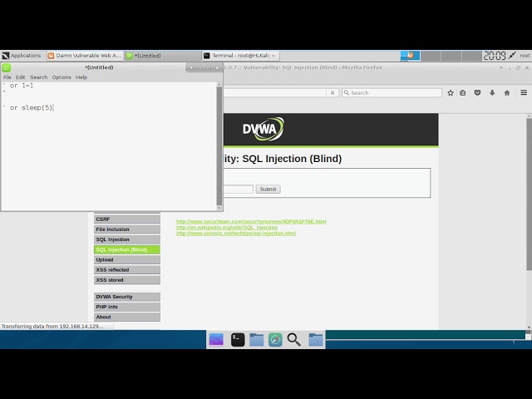Click the Submit button on DVWA page
This screenshot has width=532, height=399.
coord(268,190)
